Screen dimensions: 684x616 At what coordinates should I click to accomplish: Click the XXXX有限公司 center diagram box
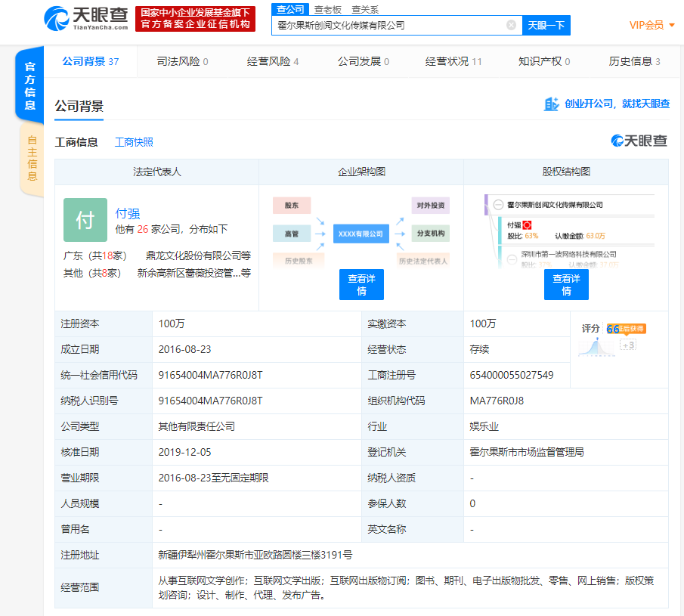(361, 234)
